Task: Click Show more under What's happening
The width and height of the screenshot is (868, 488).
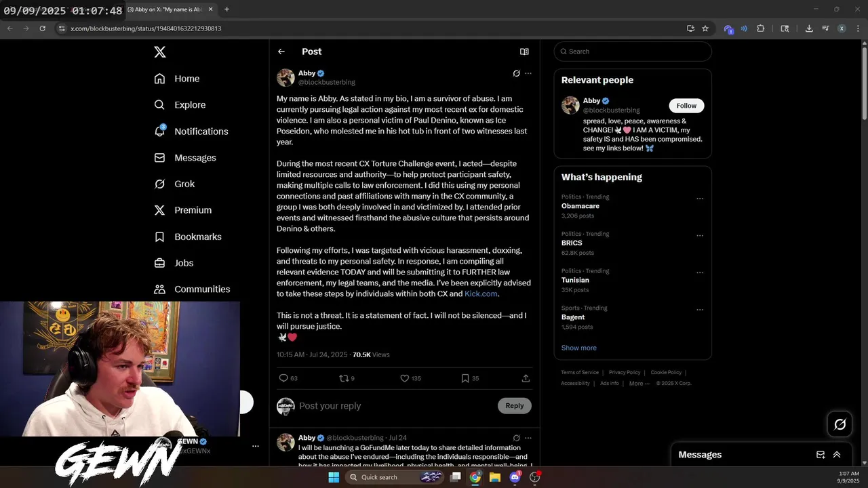Action: (579, 348)
